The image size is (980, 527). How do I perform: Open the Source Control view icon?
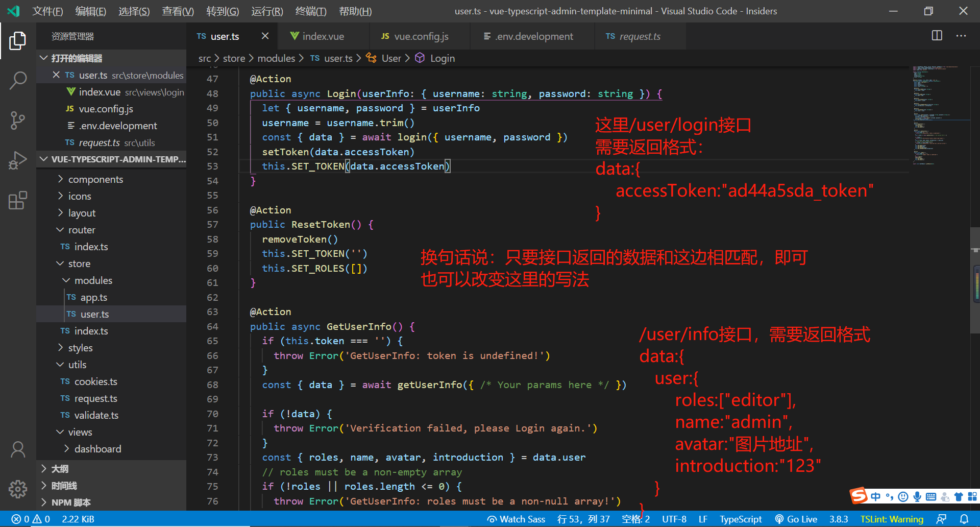[18, 121]
